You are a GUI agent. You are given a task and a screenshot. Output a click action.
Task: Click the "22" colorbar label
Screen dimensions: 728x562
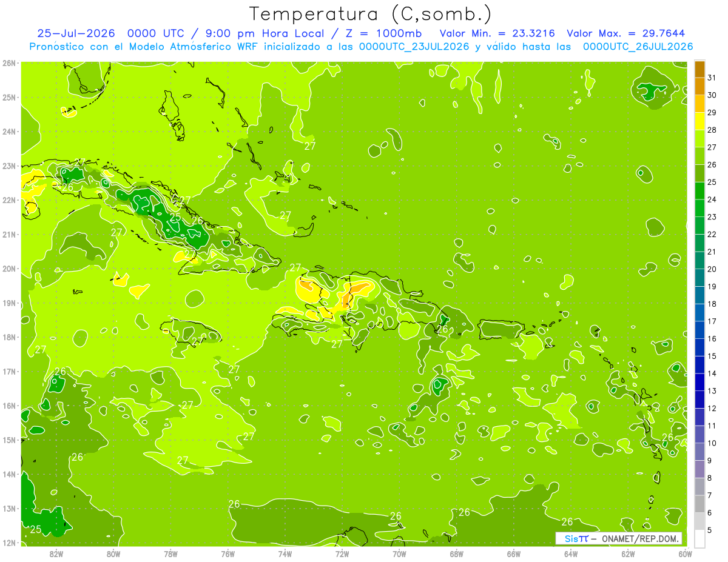pos(712,235)
